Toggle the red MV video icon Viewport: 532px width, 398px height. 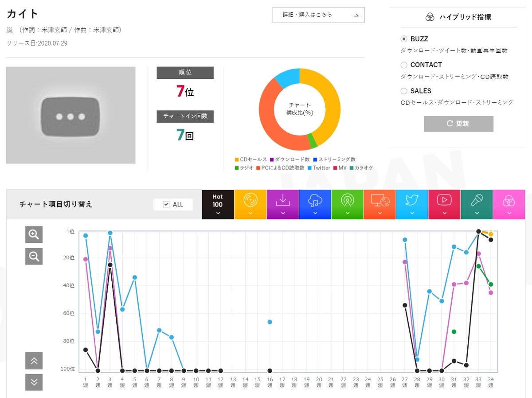(444, 204)
